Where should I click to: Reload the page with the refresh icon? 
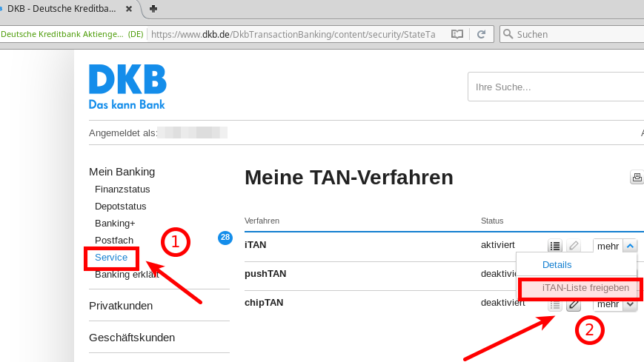(481, 34)
